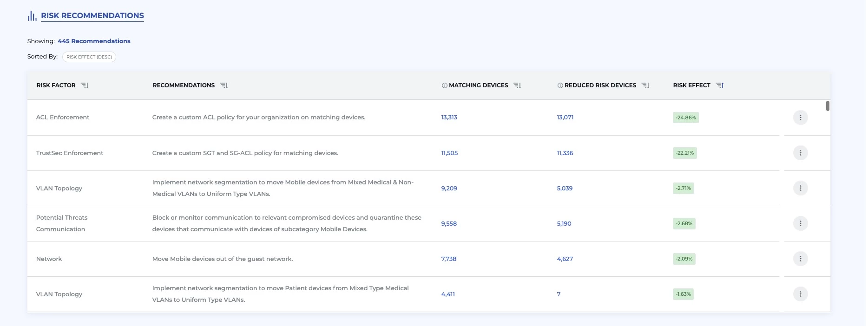Sort by Risk Factor column icon
868x326 pixels.
85,85
